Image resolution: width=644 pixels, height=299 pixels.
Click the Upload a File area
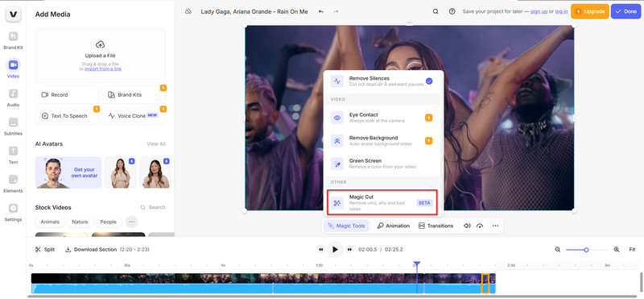100,56
